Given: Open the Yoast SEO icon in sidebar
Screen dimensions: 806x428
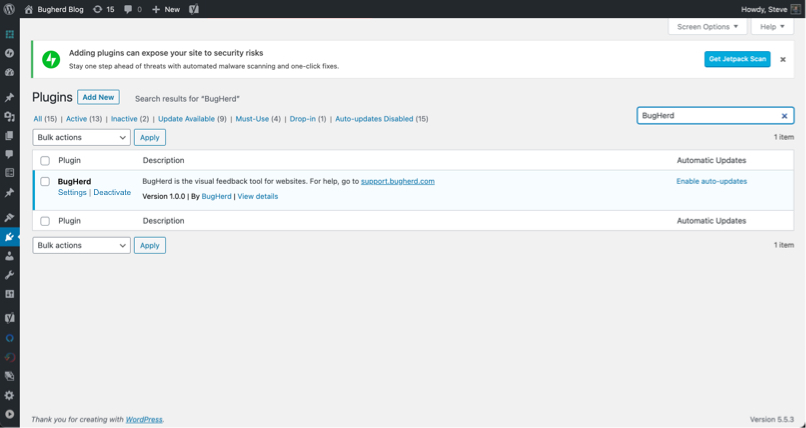Looking at the screenshot, I should click(x=9, y=319).
